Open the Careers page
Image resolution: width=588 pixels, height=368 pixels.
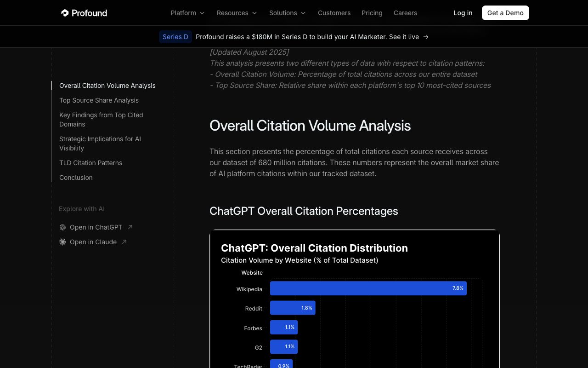[x=405, y=13]
